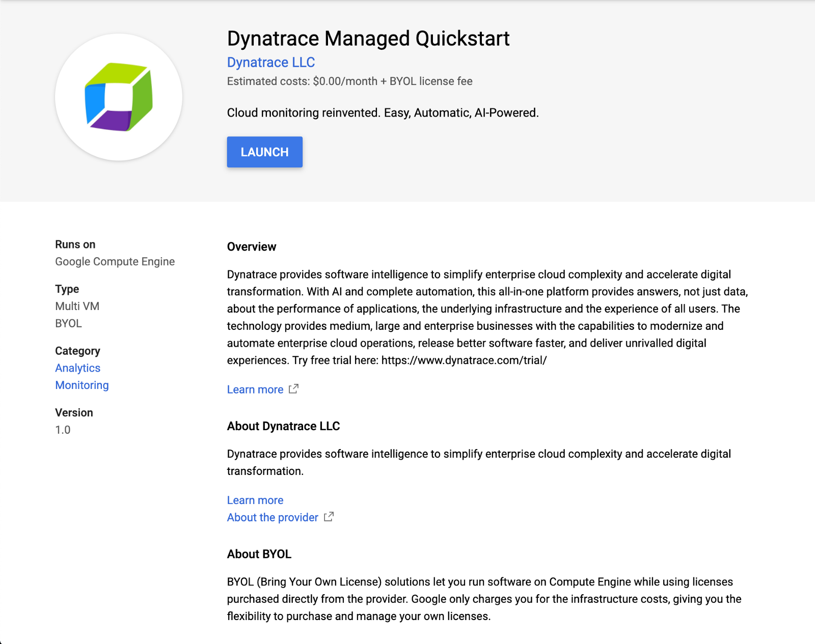Click the Version label in sidebar
The height and width of the screenshot is (644, 815).
[74, 413]
